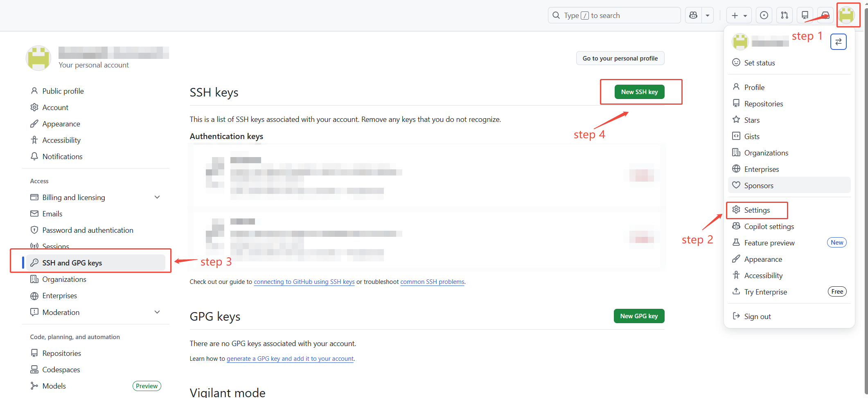Open the common SSH problems link
Viewport: 868px width, 398px height.
[432, 282]
